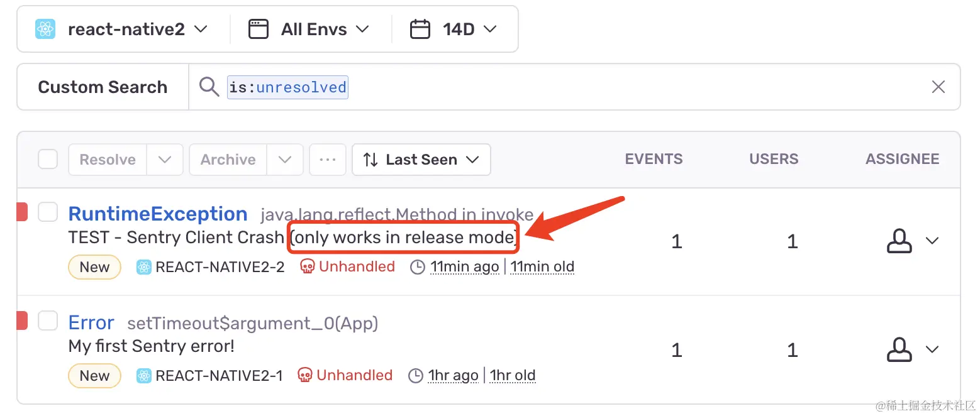Select the Custom Search tab
The width and height of the screenshot is (980, 416).
[x=102, y=87]
